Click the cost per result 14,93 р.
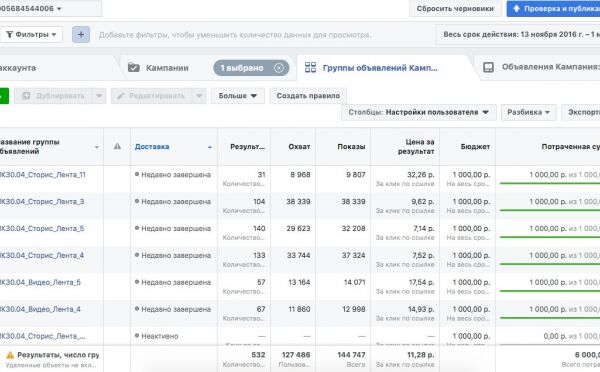This screenshot has width=600, height=372. pyautogui.click(x=421, y=309)
